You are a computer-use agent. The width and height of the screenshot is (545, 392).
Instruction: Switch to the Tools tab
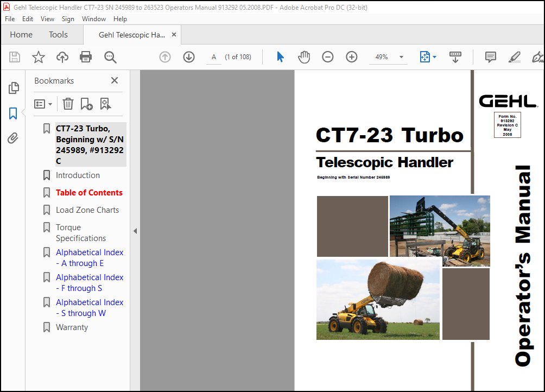(x=58, y=35)
